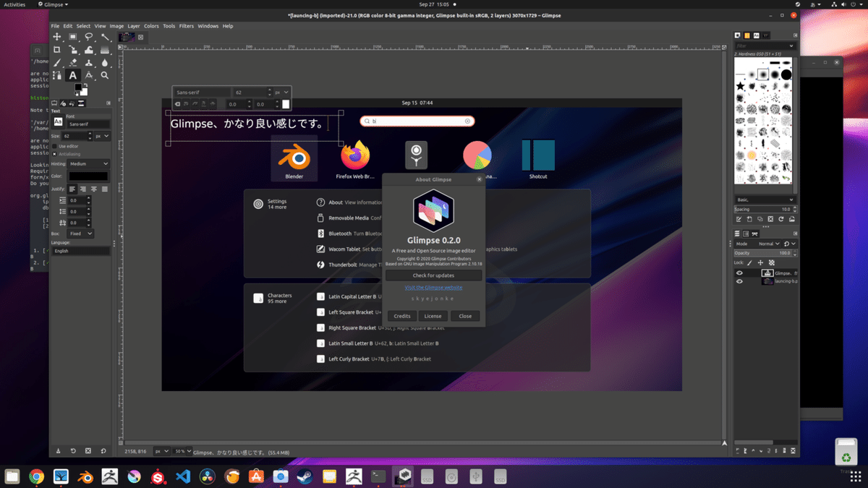Pick the Paintbrush tool

click(56, 62)
